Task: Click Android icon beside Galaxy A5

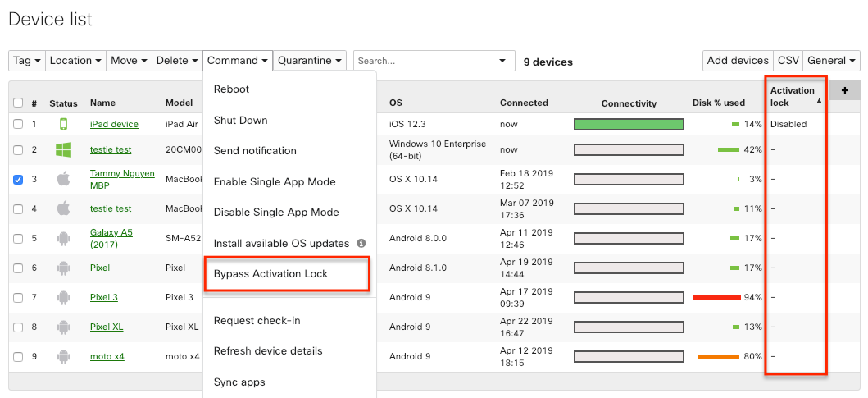Action: pos(63,238)
